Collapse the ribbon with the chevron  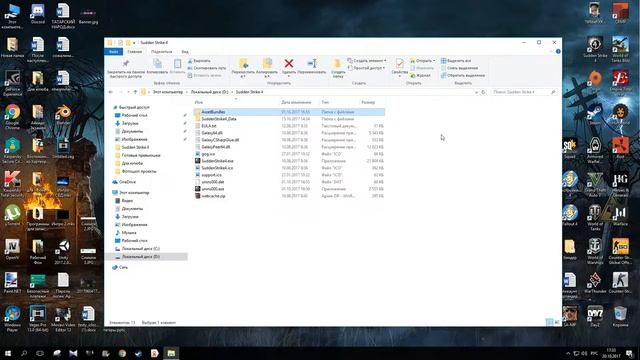[551, 51]
